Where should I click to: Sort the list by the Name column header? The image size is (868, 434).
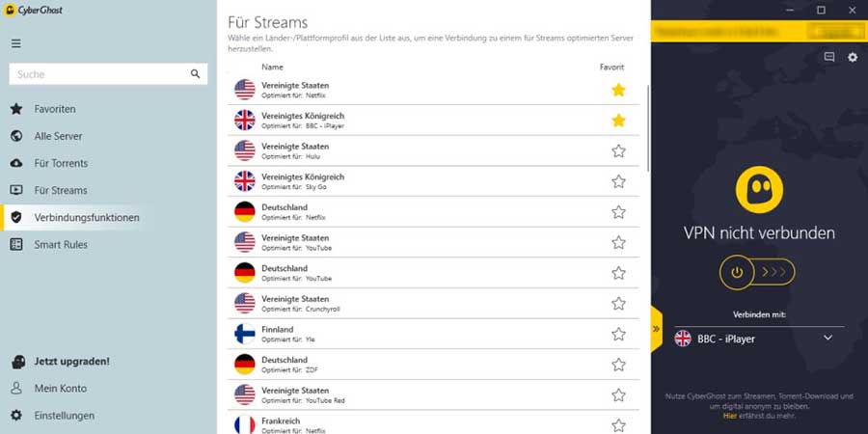click(272, 68)
